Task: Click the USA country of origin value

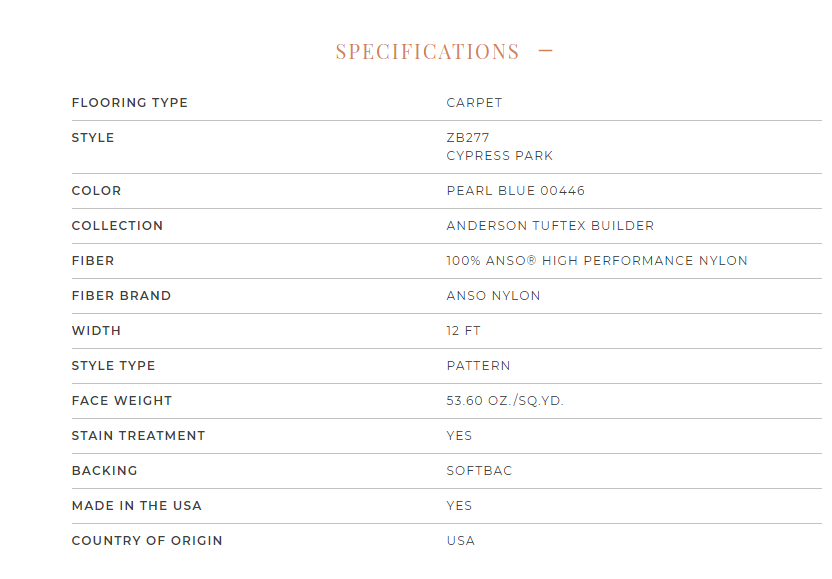Action: point(461,541)
